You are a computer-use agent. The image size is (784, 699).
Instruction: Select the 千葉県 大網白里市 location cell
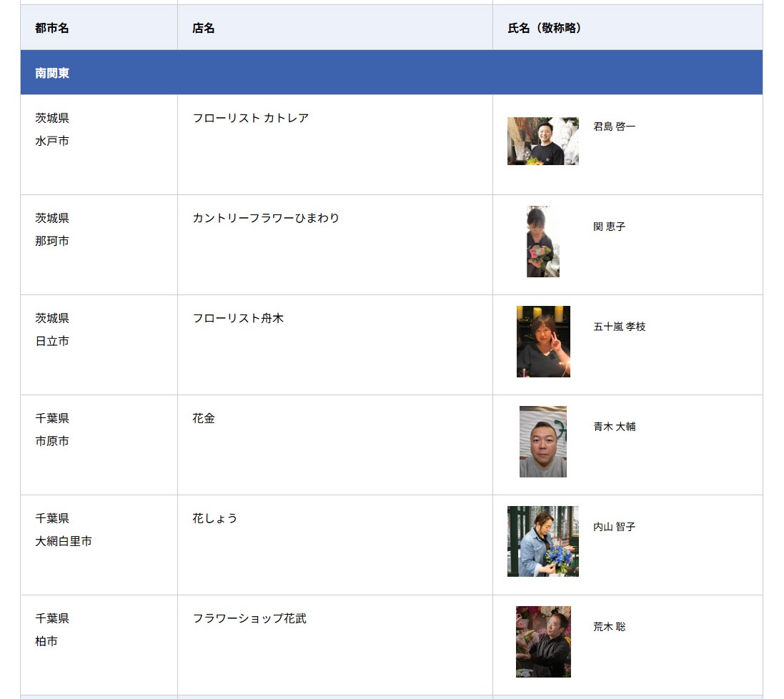pos(64,530)
